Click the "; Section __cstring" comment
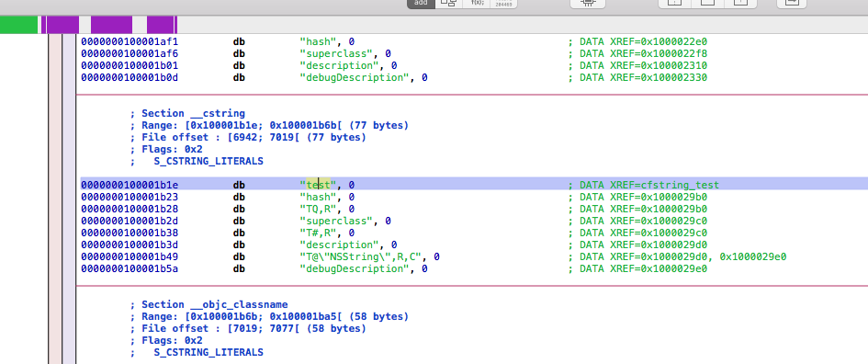Screen dimensions: 868x364 [187, 114]
